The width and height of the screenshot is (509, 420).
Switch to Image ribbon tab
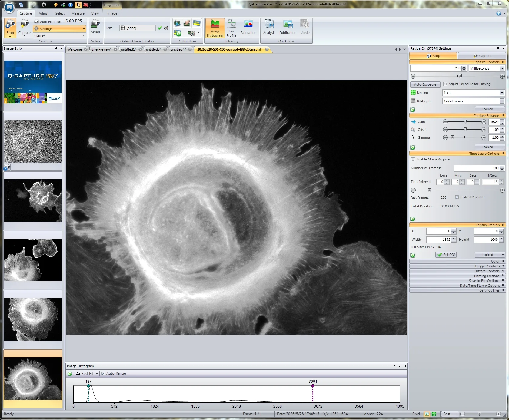pos(112,13)
